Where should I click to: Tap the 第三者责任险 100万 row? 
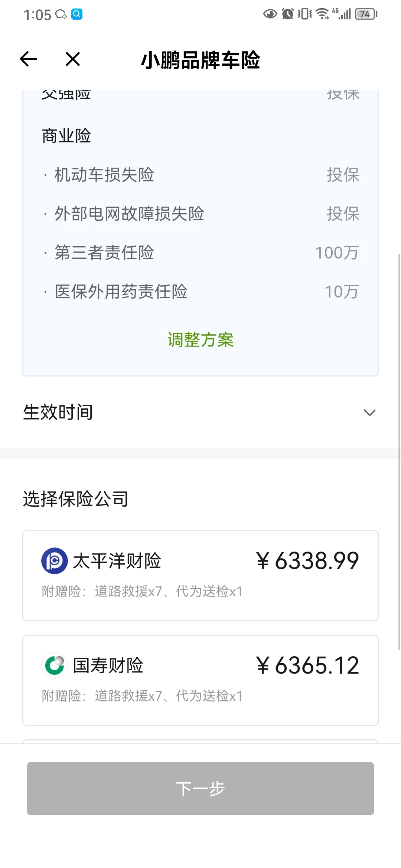point(200,253)
